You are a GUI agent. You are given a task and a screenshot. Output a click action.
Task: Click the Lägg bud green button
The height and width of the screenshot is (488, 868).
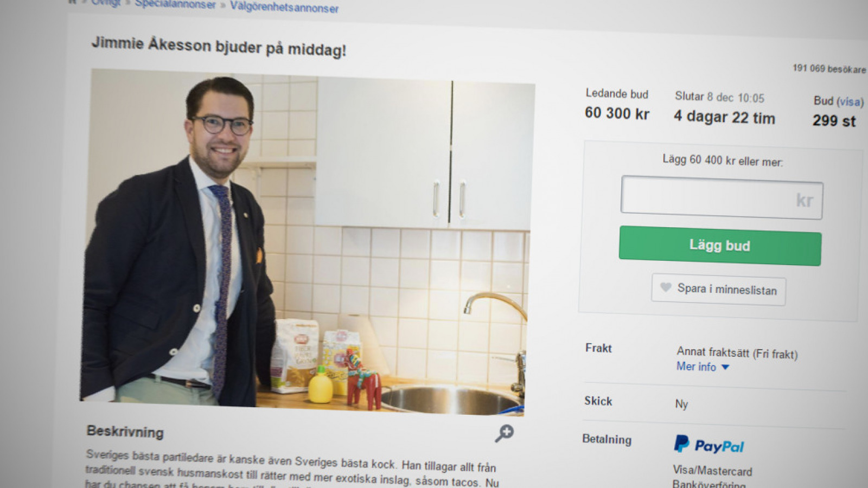coord(720,246)
